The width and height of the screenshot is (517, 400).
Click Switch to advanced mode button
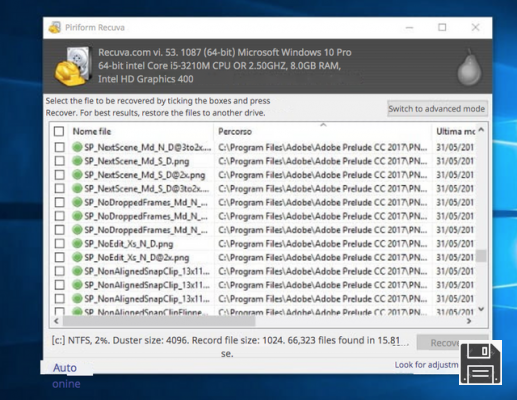pos(437,109)
